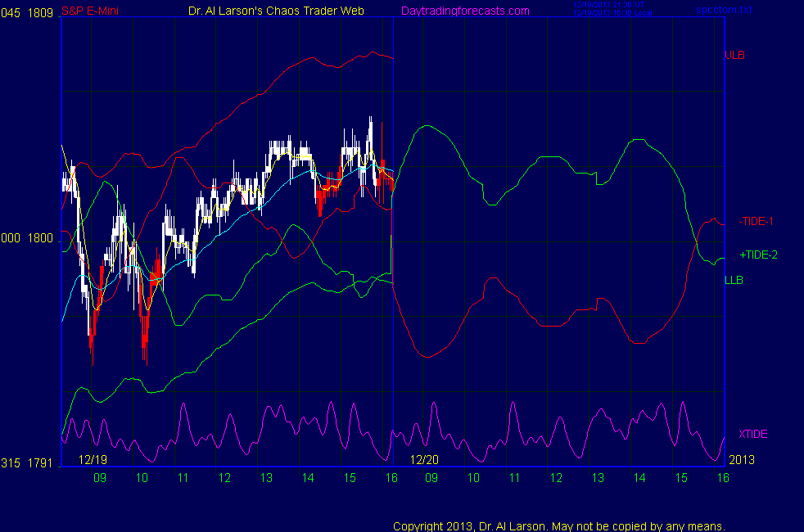
Task: Click the '045 1809' price axis label
Action: (27, 13)
